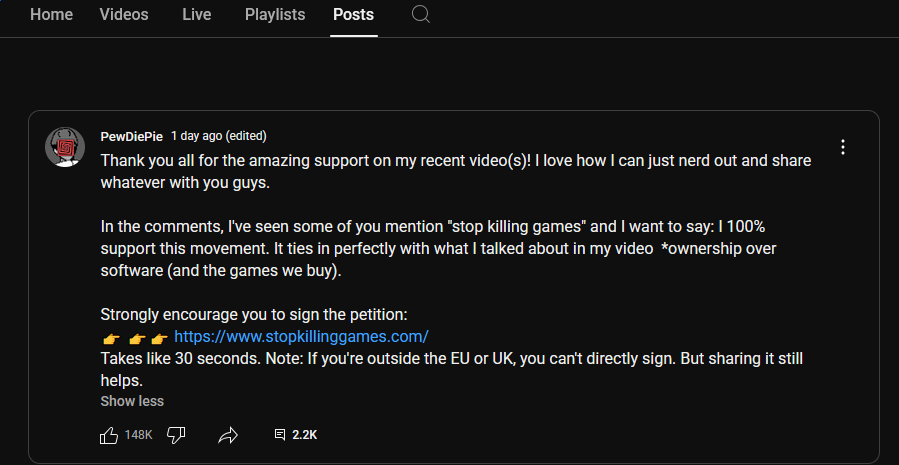Click the 'Thank you all' post text

[x=456, y=171]
